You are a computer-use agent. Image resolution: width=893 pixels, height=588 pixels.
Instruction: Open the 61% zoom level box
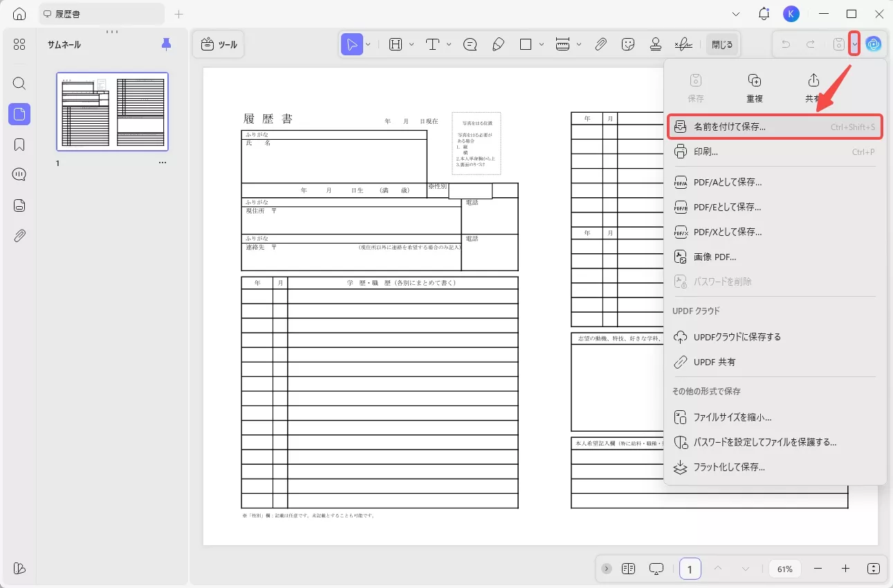coord(785,569)
